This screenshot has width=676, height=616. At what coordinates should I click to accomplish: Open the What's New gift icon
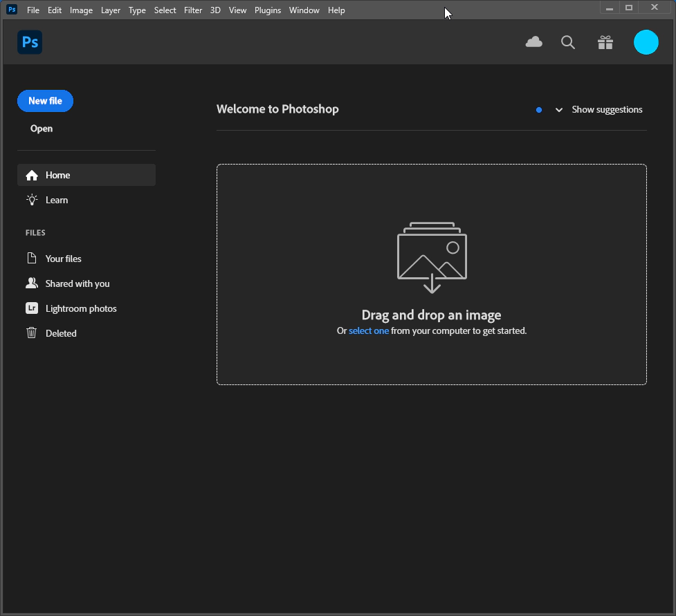(605, 42)
